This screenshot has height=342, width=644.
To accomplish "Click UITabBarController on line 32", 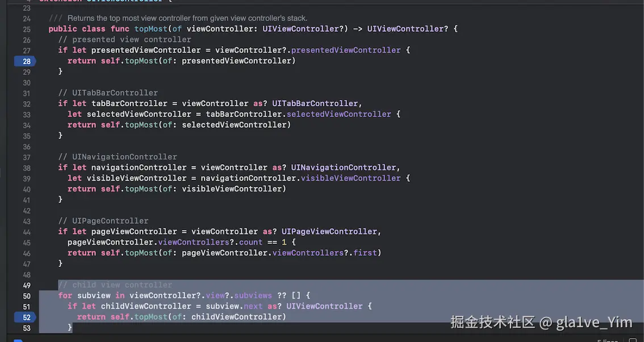I will [316, 103].
